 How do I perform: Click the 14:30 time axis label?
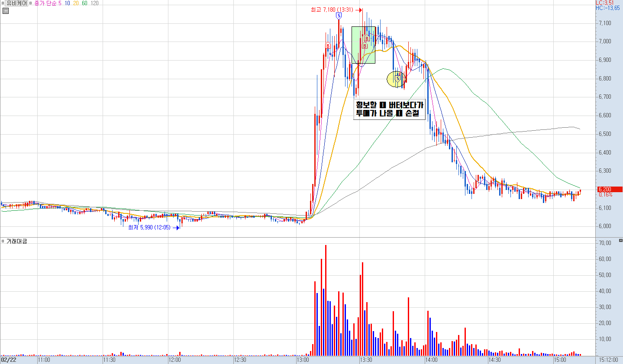[495, 360]
